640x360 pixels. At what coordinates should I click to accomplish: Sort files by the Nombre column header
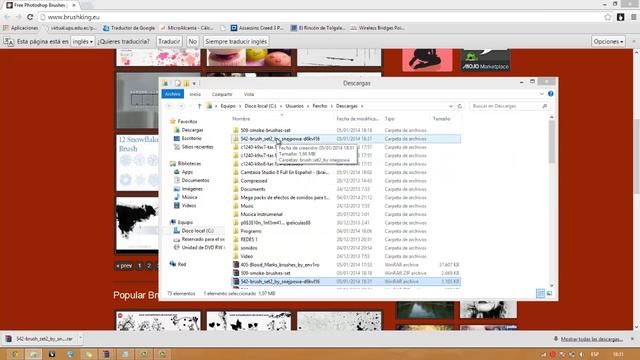click(241, 119)
